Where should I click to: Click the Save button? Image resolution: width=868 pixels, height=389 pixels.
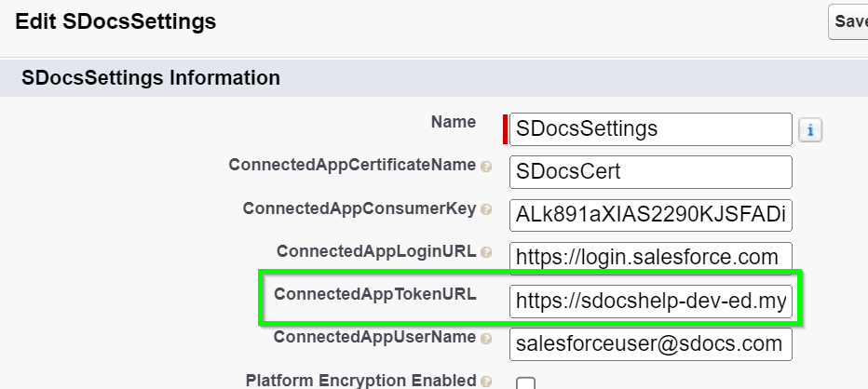click(x=848, y=21)
